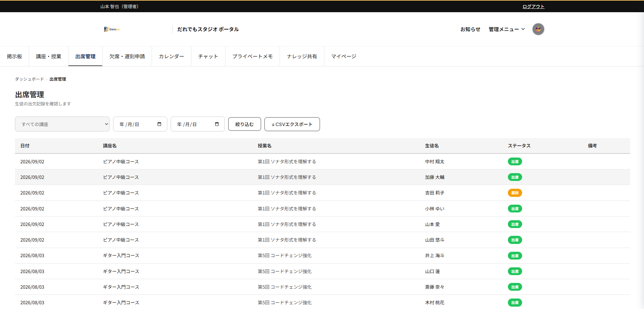Open the 講座・授業 tab
644x309 pixels.
click(x=49, y=56)
